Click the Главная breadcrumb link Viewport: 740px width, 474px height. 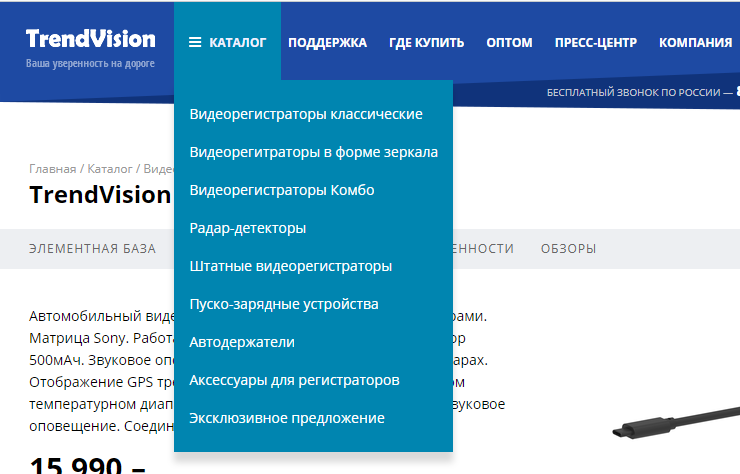[52, 169]
